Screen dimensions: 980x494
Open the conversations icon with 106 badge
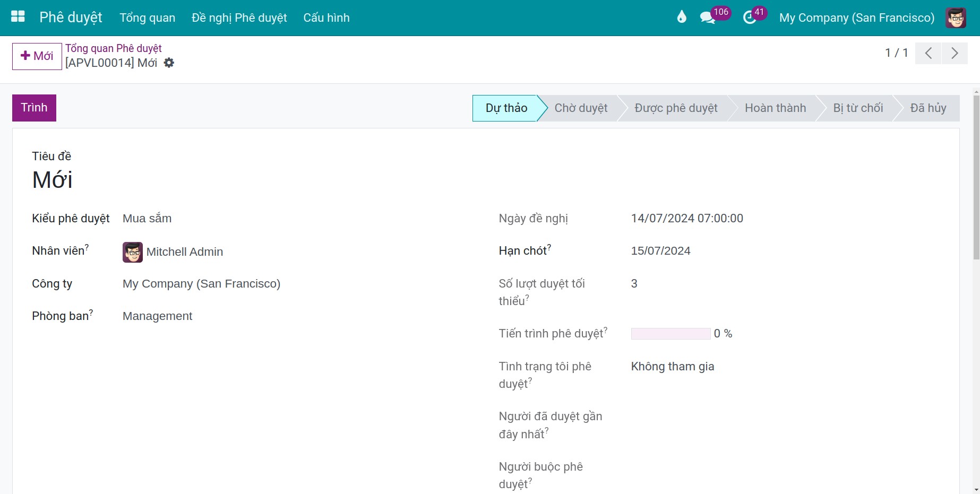coord(708,18)
